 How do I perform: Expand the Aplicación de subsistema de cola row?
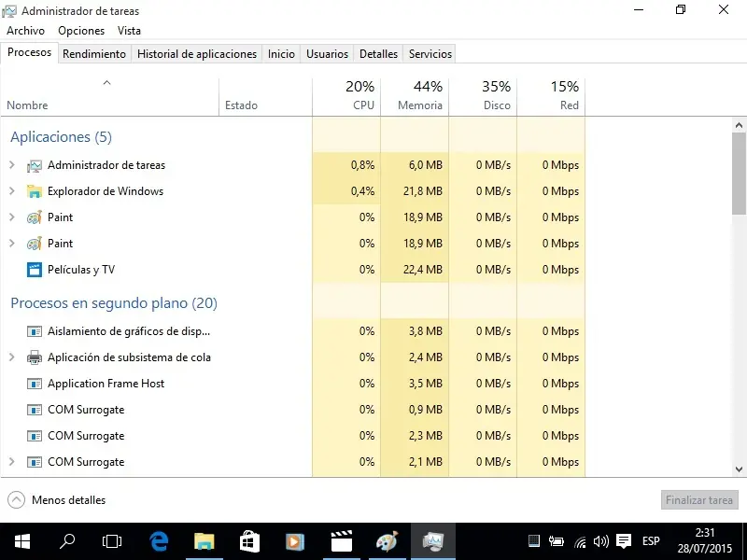point(12,357)
